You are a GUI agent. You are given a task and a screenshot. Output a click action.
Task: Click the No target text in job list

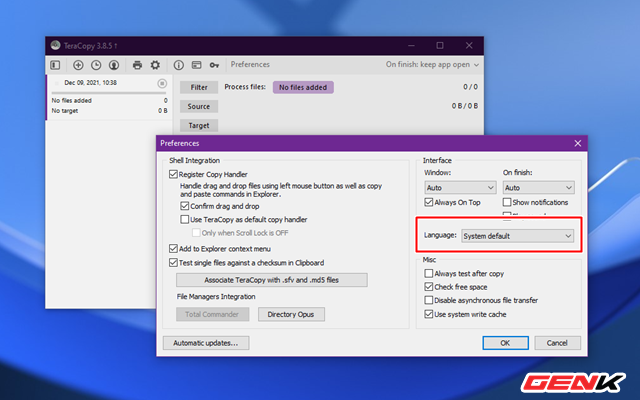pos(65,111)
